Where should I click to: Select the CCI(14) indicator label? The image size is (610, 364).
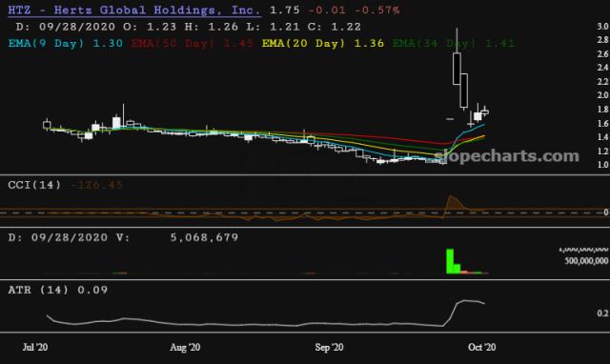[34, 185]
